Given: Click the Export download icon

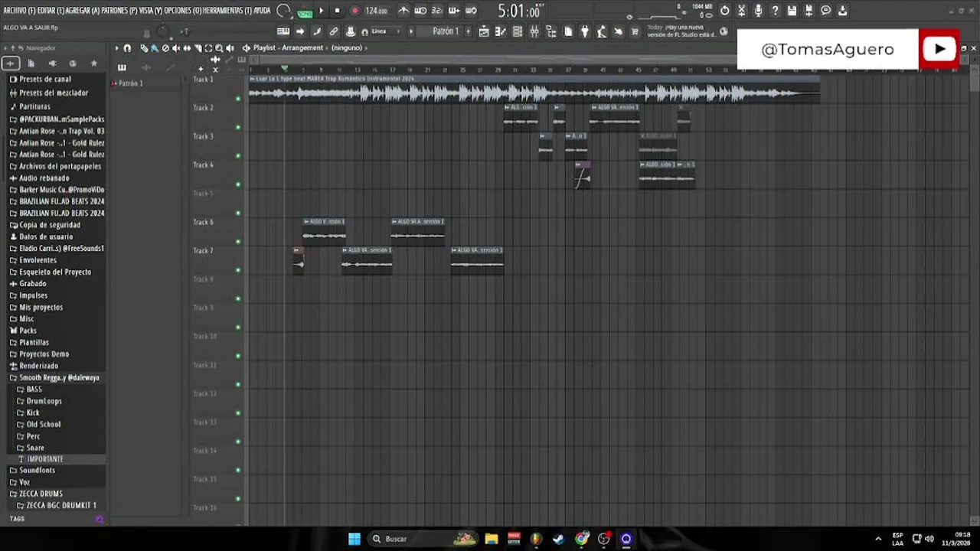Looking at the screenshot, I should (842, 11).
